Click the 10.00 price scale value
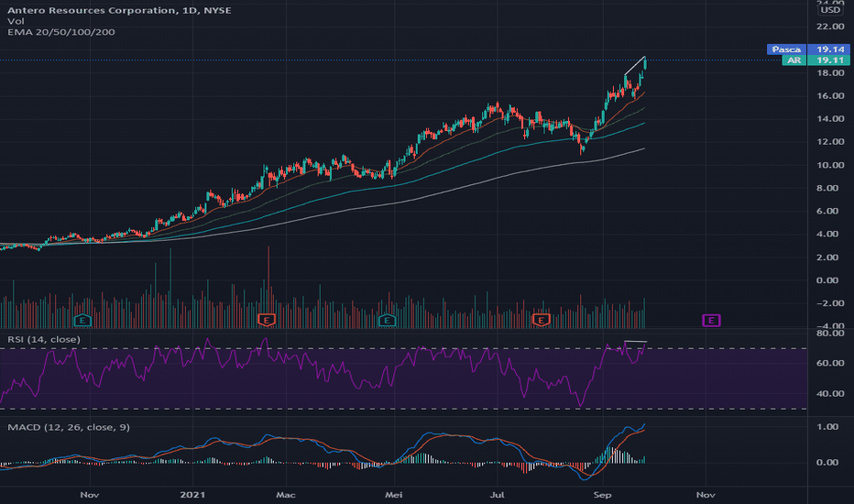Viewport: 854px width, 504px height. coord(830,165)
